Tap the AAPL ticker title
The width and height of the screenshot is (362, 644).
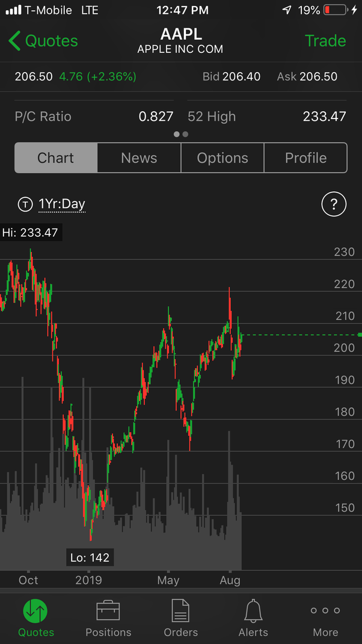(181, 34)
